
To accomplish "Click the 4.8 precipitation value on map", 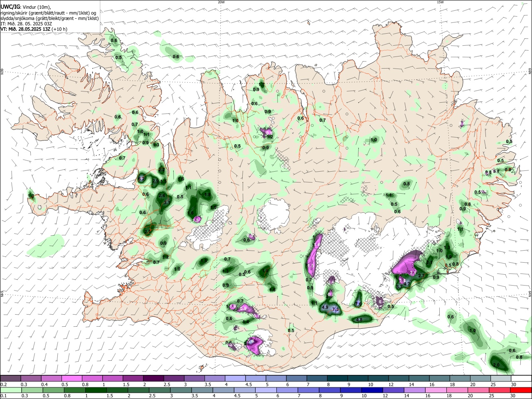I will click(x=360, y=320).
